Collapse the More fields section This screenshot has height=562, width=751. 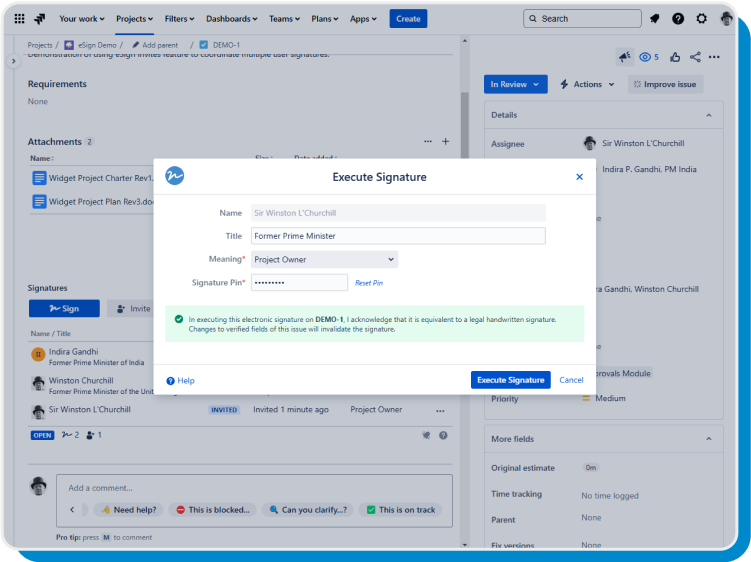(x=709, y=439)
